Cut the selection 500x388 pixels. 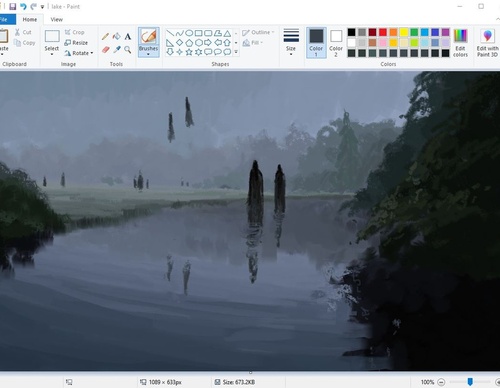coord(23,32)
